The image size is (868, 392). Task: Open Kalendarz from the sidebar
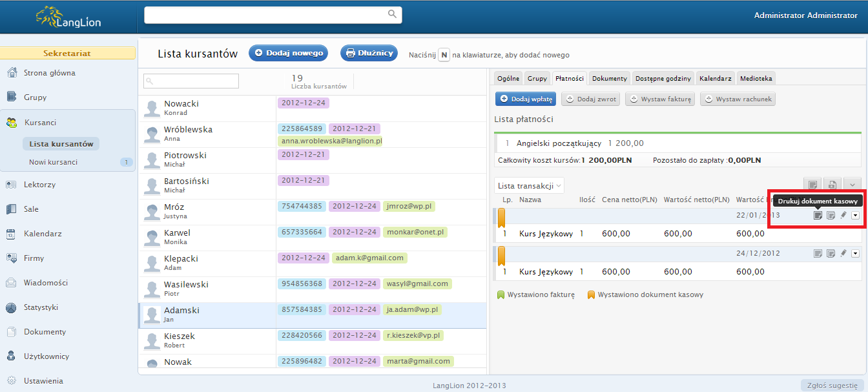[43, 234]
